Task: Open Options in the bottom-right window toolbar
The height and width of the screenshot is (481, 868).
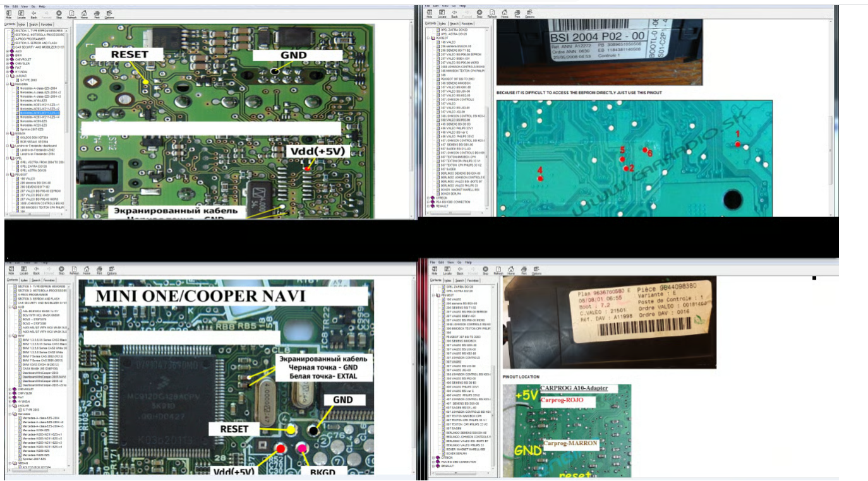Action: point(536,271)
